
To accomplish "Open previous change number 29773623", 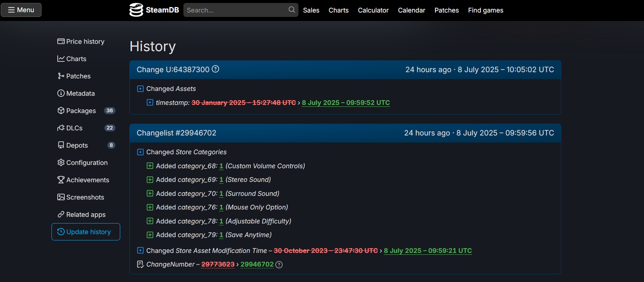I will [218, 264].
